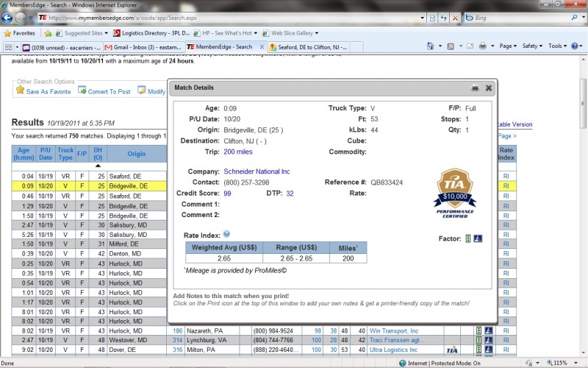Open the Tools menu dropdown
This screenshot has height=368, width=588.
(x=558, y=46)
